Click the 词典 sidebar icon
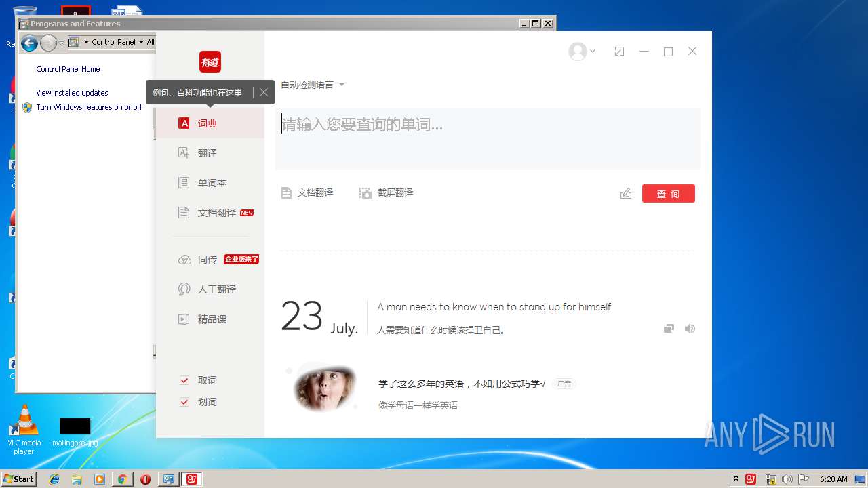 click(x=184, y=123)
